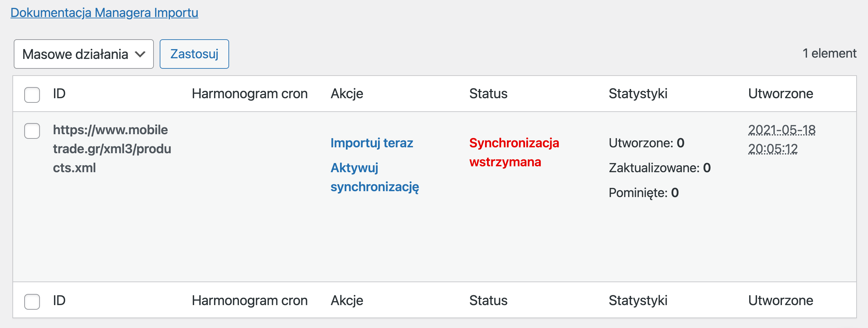Click the bottom Akcje footer label
This screenshot has height=328, width=868.
pyautogui.click(x=347, y=301)
